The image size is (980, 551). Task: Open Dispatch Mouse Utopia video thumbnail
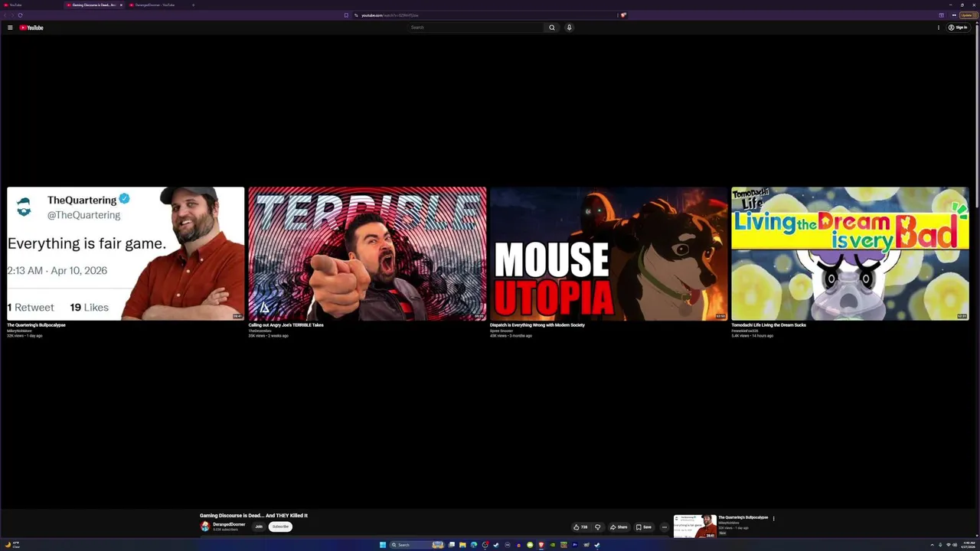pos(609,253)
